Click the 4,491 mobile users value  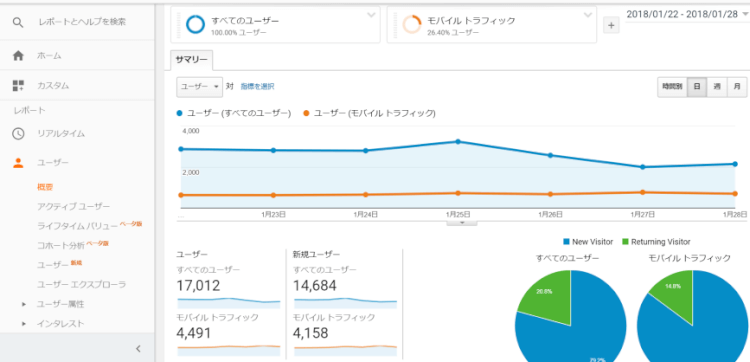click(194, 333)
